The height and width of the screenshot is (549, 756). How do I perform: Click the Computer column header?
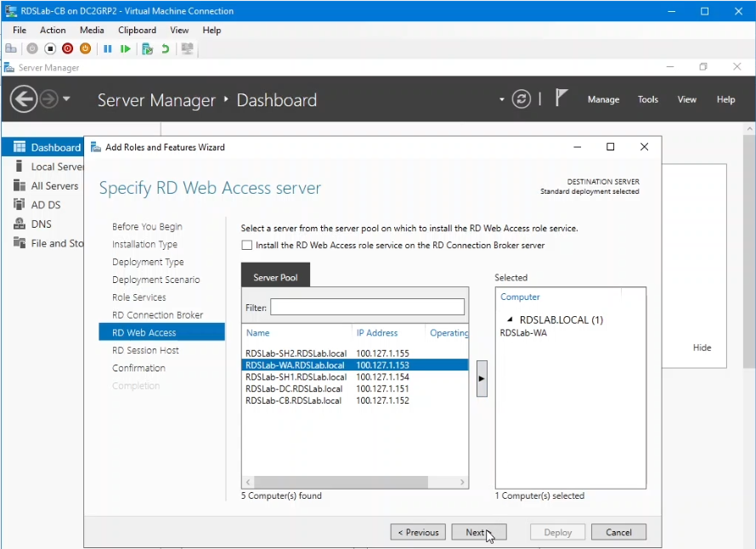(520, 297)
